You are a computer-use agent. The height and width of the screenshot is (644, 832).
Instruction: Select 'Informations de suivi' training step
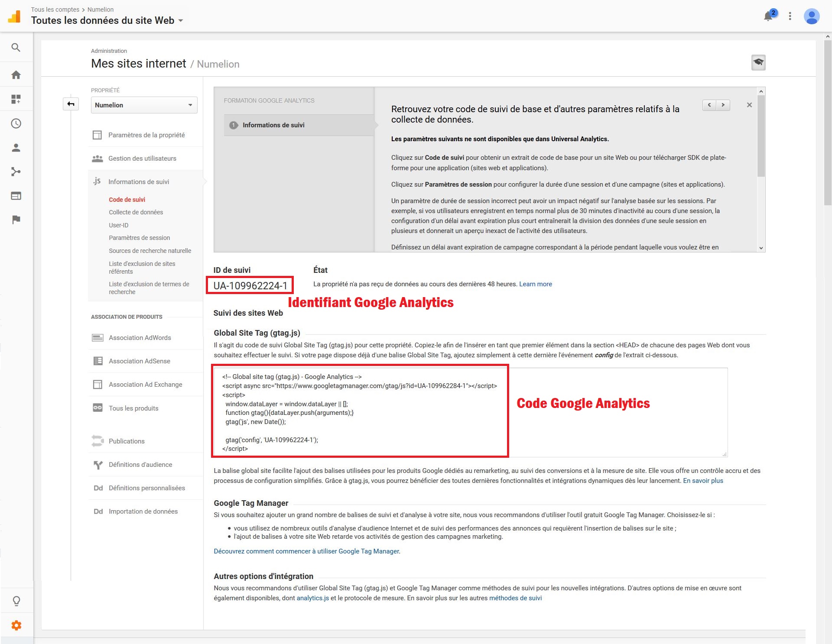299,125
